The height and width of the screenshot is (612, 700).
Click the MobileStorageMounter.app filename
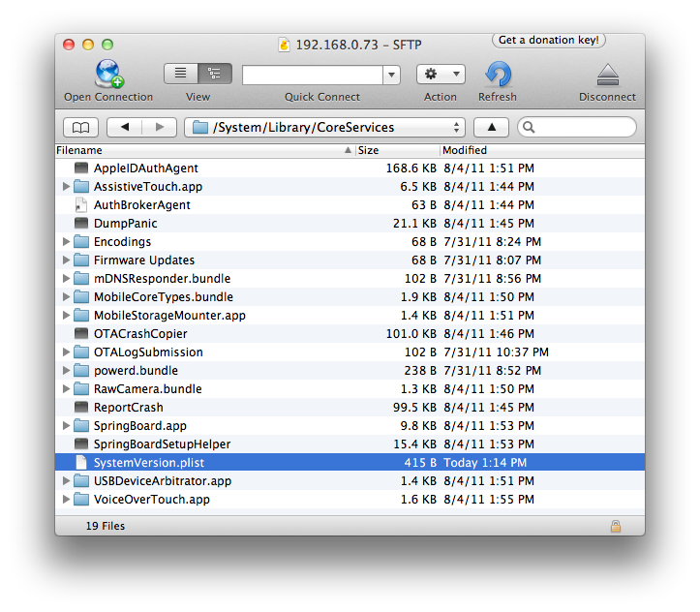pyautogui.click(x=169, y=316)
